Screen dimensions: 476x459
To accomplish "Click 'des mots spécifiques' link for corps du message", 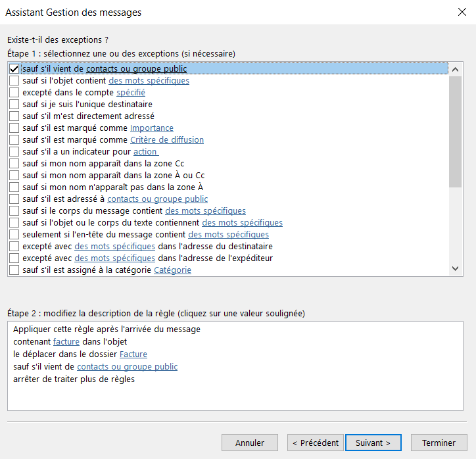I will click(x=206, y=211).
